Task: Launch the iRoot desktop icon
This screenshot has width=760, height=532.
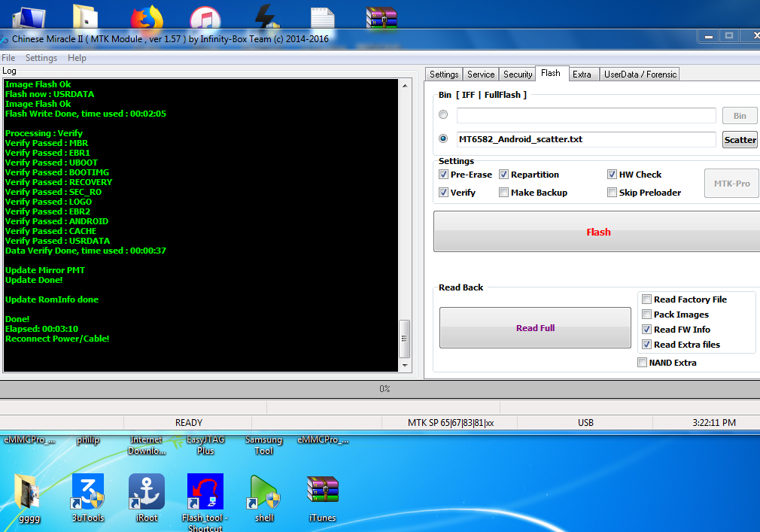Action: click(147, 497)
